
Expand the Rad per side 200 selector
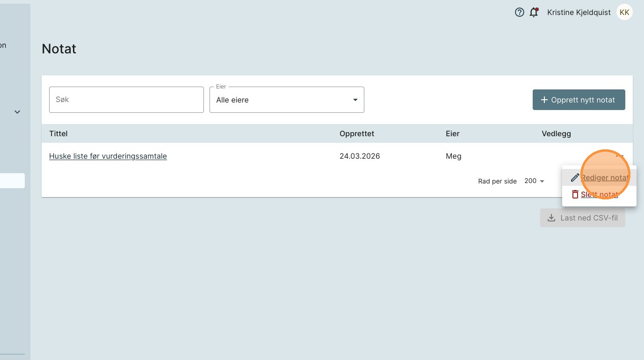(535, 181)
